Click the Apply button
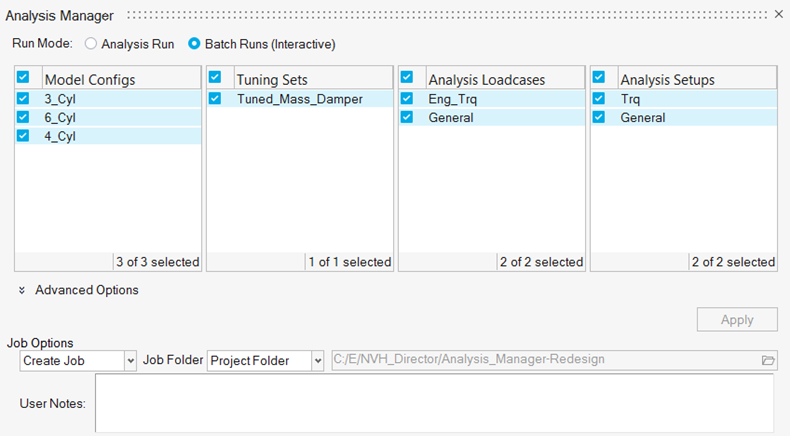This screenshot has height=436, width=790. click(x=737, y=320)
